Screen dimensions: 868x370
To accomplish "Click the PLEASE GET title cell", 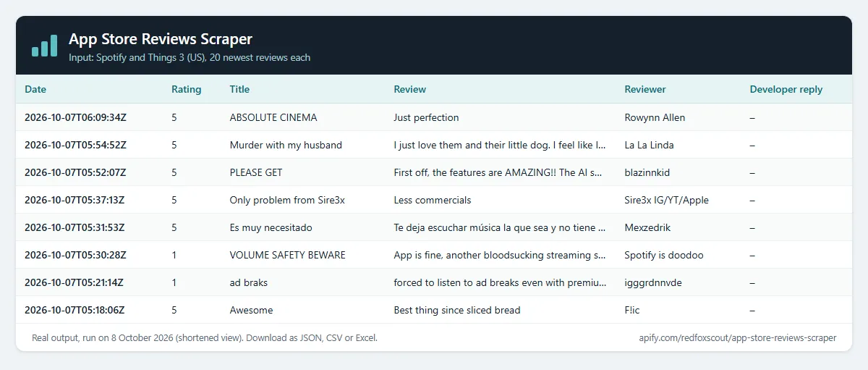I will pyautogui.click(x=256, y=172).
